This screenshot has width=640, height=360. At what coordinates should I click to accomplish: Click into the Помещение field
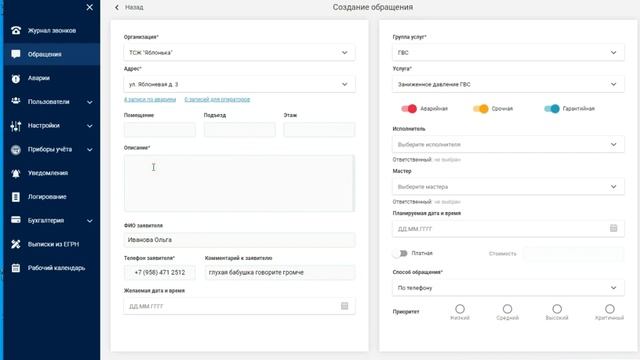tap(160, 130)
